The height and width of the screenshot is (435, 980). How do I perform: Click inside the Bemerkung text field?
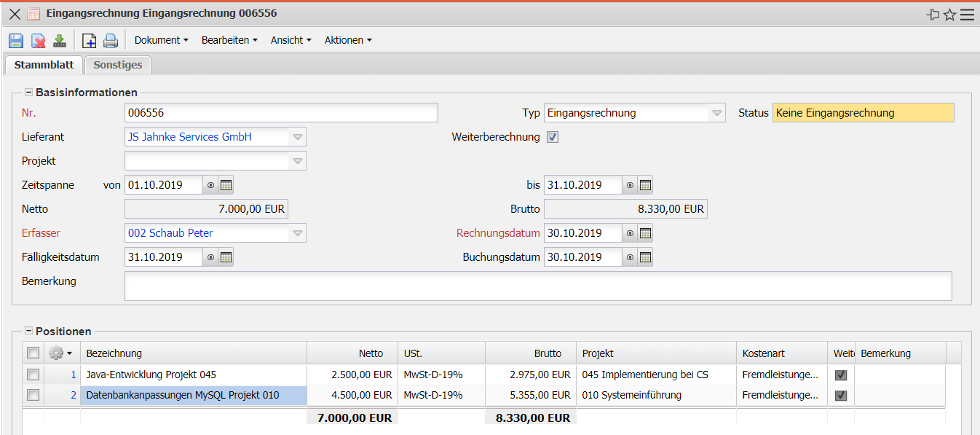pyautogui.click(x=537, y=286)
